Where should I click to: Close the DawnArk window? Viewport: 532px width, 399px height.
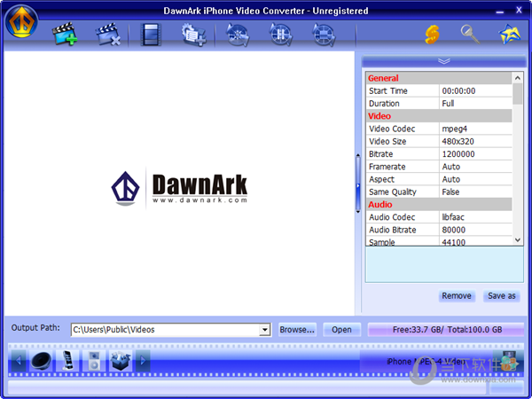519,10
